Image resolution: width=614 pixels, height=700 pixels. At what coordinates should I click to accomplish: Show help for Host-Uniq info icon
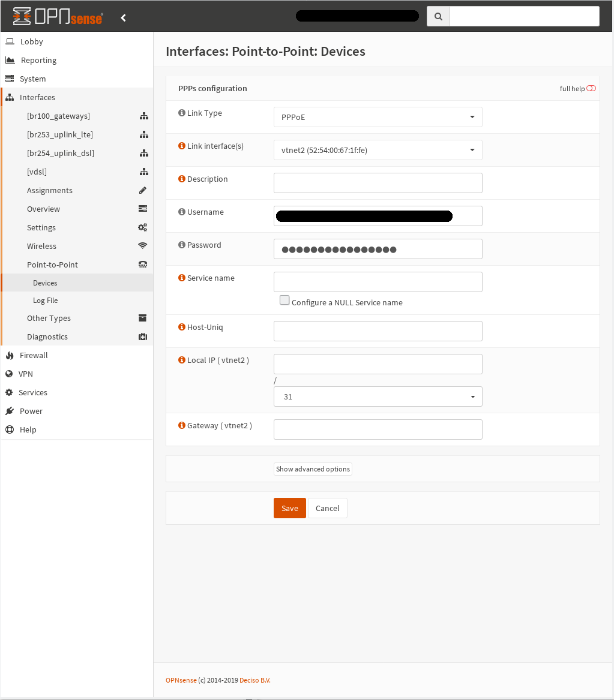tap(182, 327)
